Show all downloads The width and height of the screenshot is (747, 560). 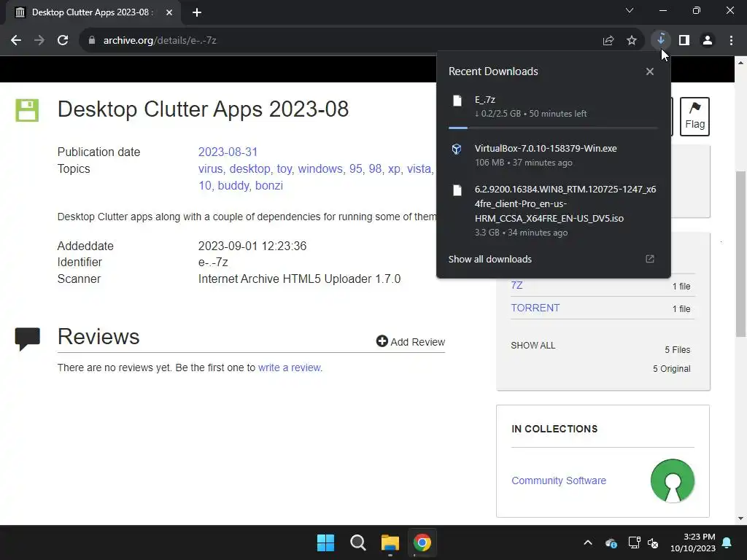(489, 260)
